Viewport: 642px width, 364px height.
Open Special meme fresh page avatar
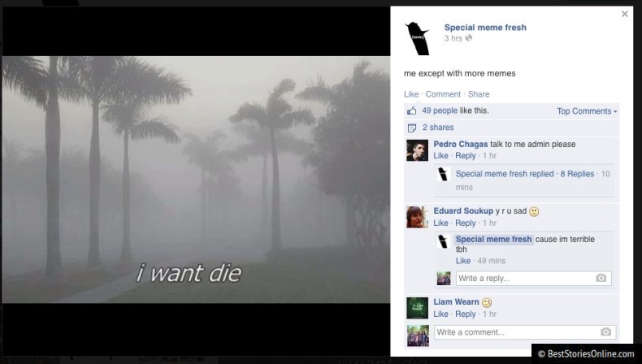tap(417, 39)
